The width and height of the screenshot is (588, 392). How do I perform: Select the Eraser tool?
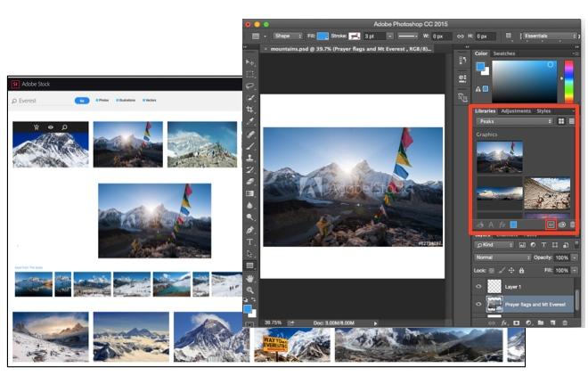tap(249, 182)
